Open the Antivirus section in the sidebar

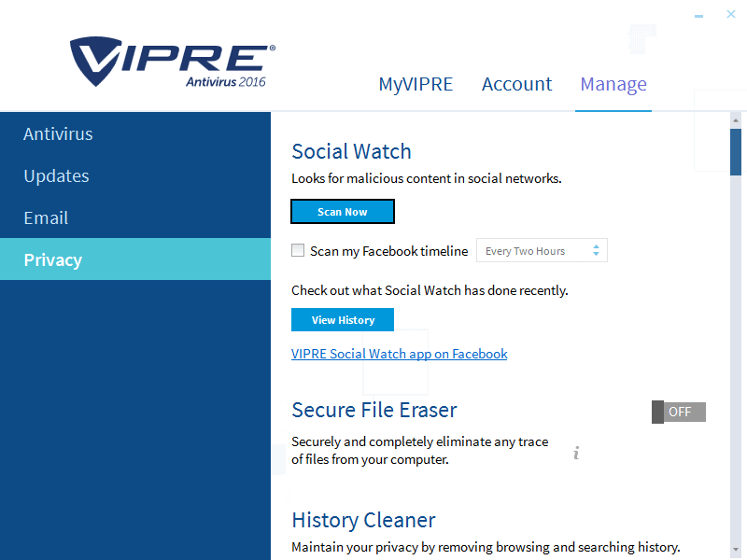click(58, 133)
